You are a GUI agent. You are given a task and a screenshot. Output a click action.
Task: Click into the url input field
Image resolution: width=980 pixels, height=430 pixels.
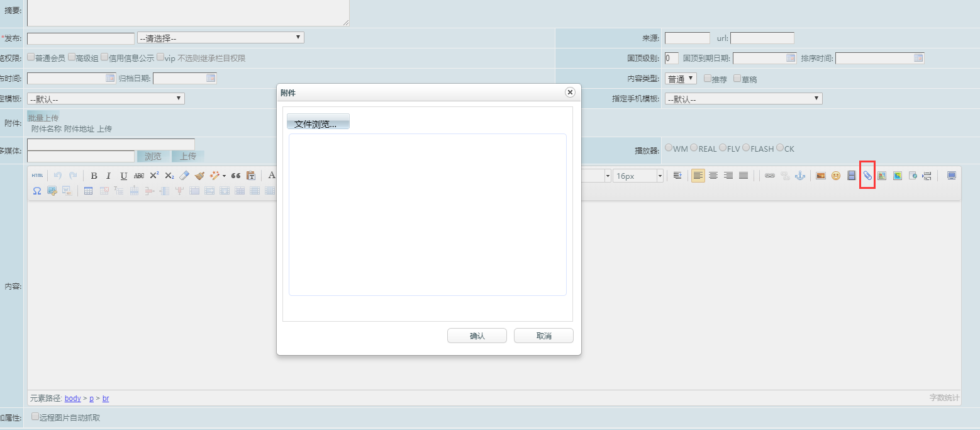762,38
